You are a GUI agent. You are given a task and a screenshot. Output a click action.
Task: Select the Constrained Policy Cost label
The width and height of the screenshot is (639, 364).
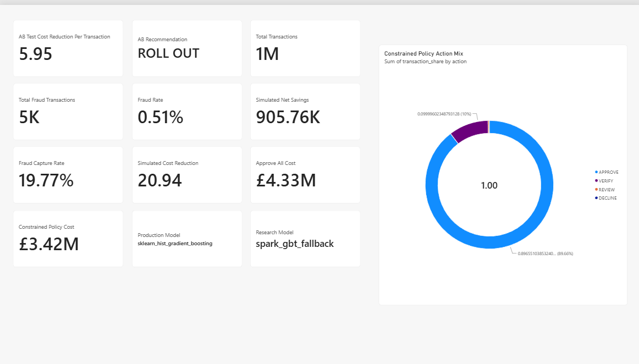[46, 227]
